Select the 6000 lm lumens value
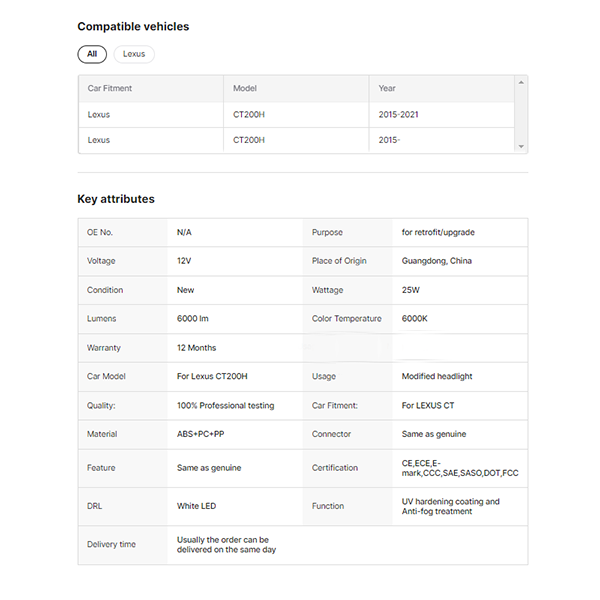600x600 pixels. coord(193,319)
